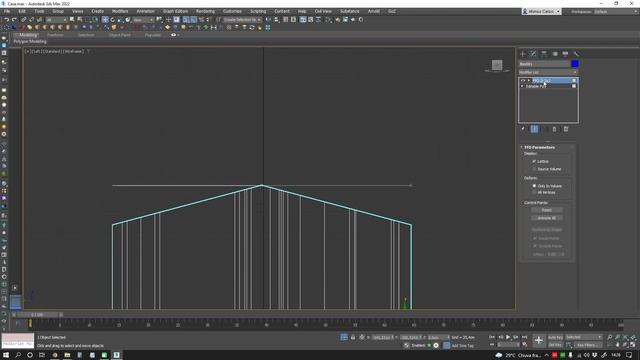
Task: Open the Hierarchy tab in command panel
Action: pos(544,54)
